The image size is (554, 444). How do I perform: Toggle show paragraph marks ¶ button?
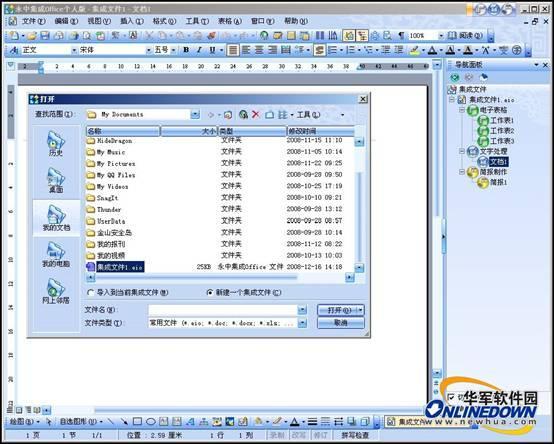click(401, 35)
